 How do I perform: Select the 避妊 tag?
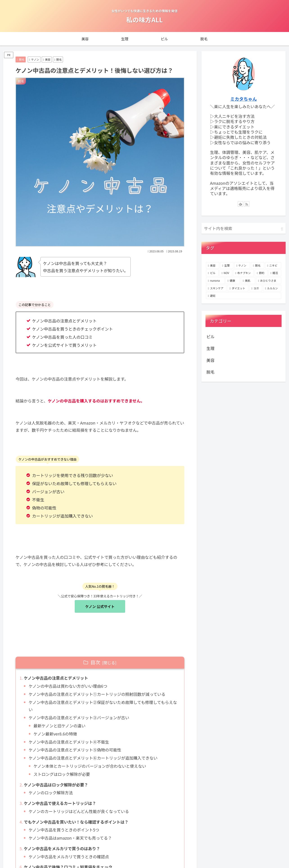[x=243, y=296]
